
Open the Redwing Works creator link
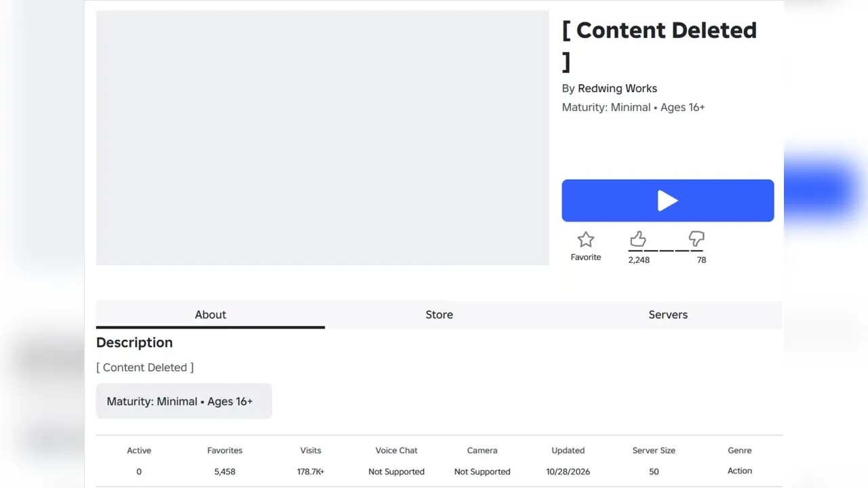click(x=617, y=88)
